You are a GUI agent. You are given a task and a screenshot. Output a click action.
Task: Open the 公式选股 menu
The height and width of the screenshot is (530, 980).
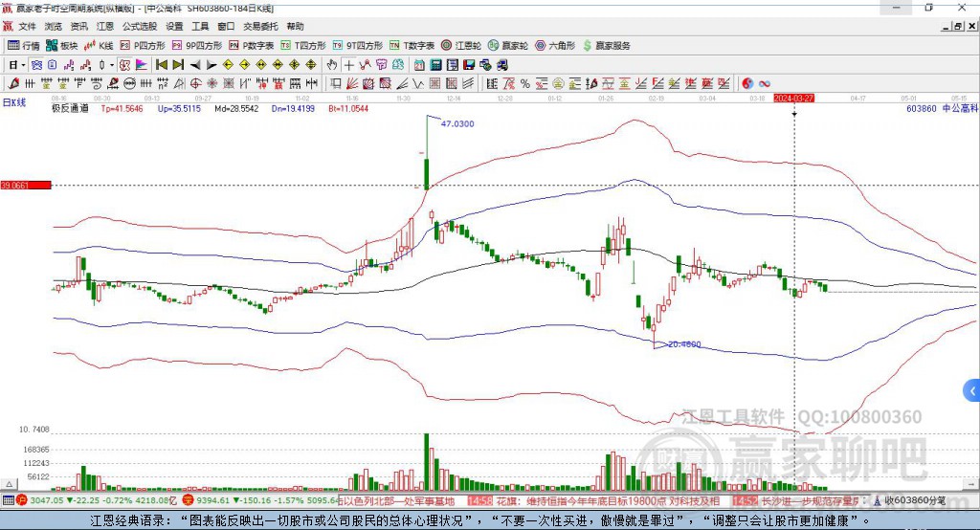click(x=140, y=26)
